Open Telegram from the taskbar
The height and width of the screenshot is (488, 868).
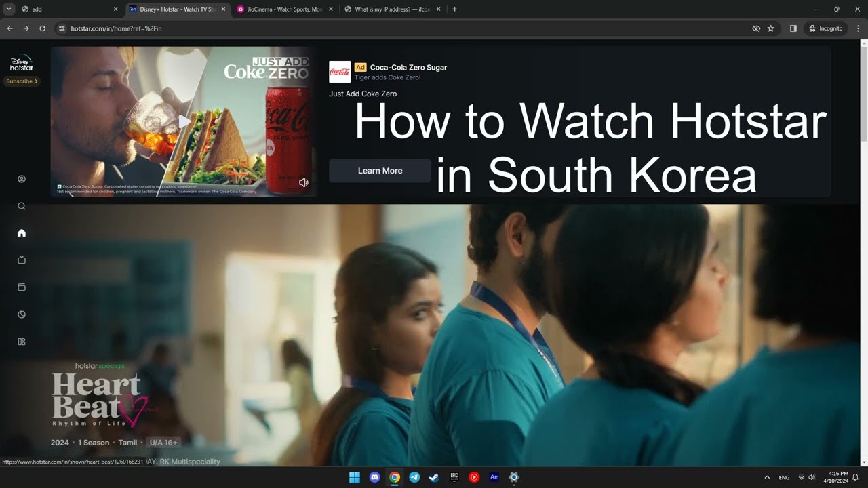pos(414,477)
